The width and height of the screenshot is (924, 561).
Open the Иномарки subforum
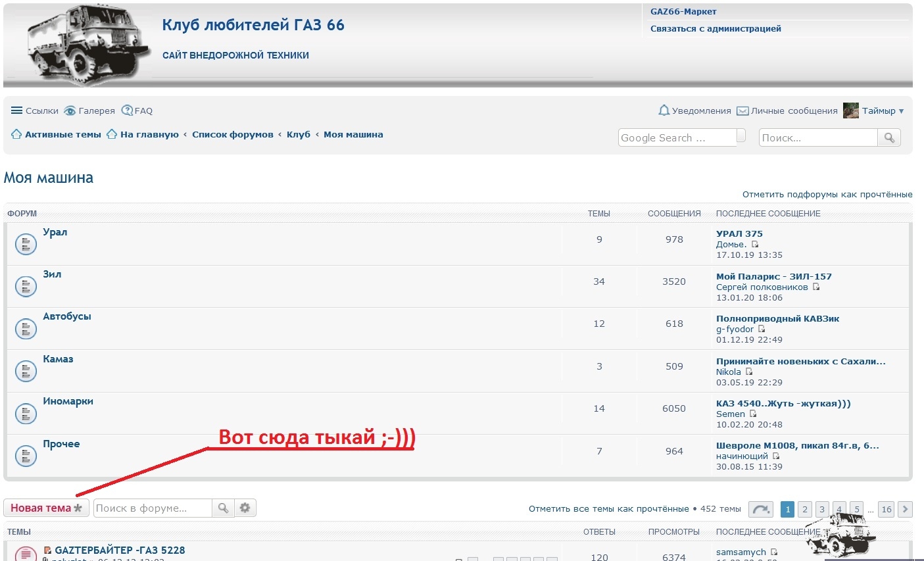68,401
